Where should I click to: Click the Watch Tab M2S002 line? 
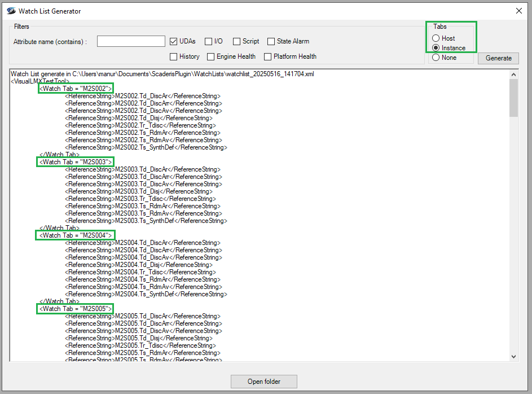pos(76,89)
